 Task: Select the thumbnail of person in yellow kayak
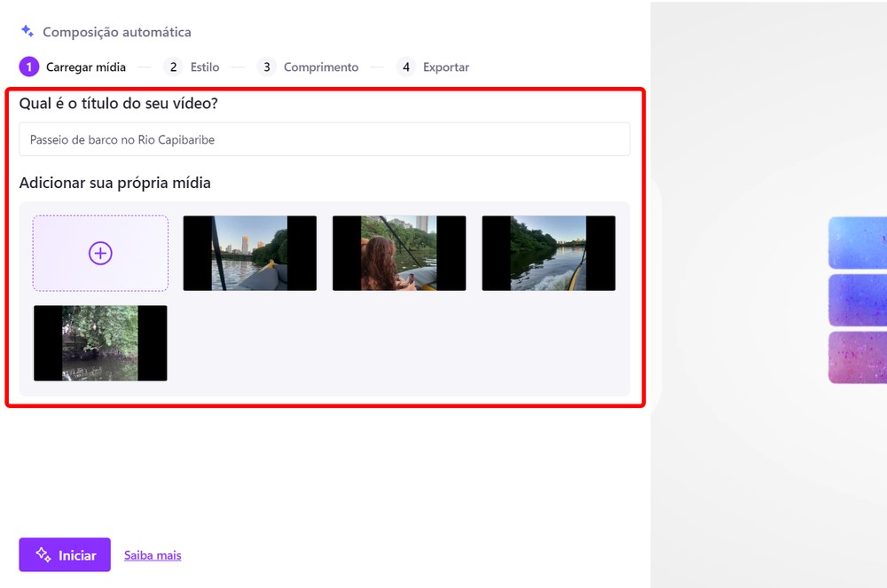[398, 253]
